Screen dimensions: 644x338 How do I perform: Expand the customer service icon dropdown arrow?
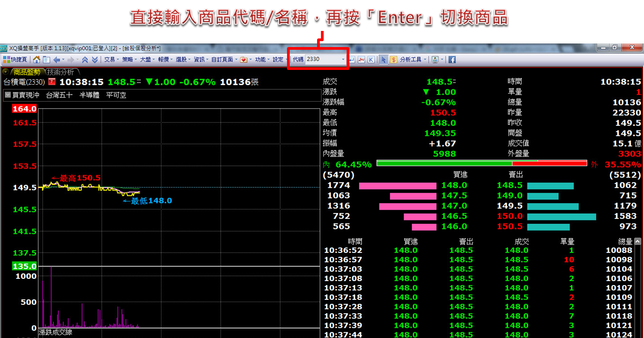pos(442,59)
